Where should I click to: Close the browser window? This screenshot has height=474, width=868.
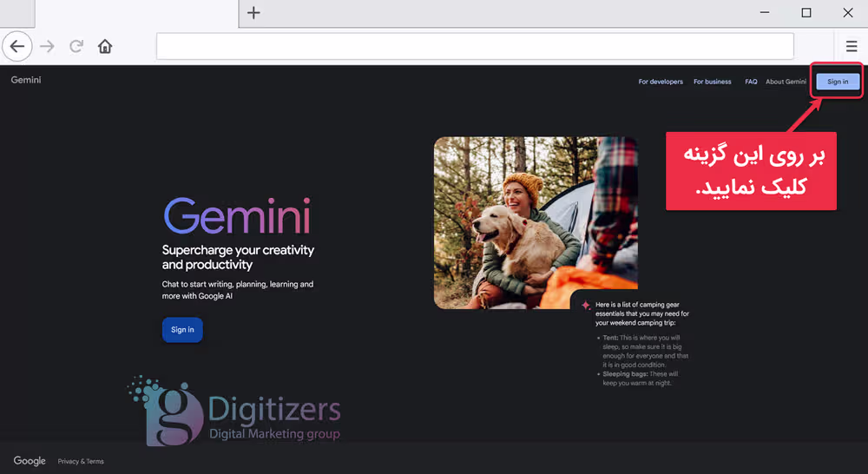coord(847,12)
